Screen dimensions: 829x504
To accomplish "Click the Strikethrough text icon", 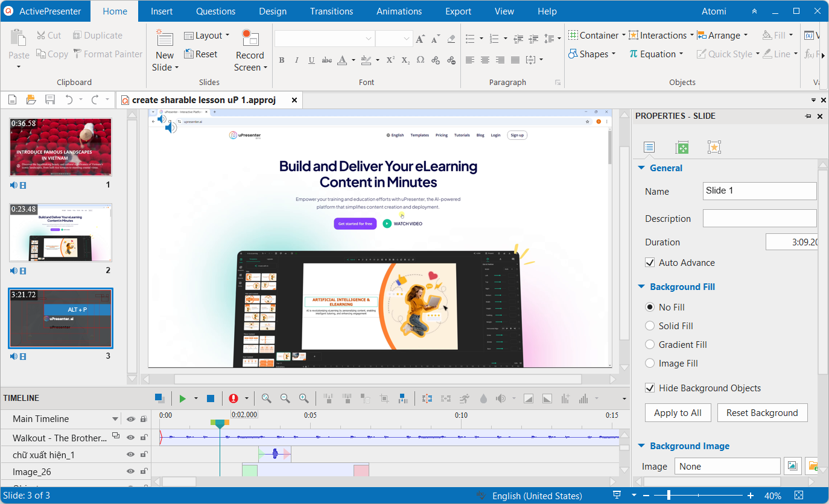I will pyautogui.click(x=327, y=60).
